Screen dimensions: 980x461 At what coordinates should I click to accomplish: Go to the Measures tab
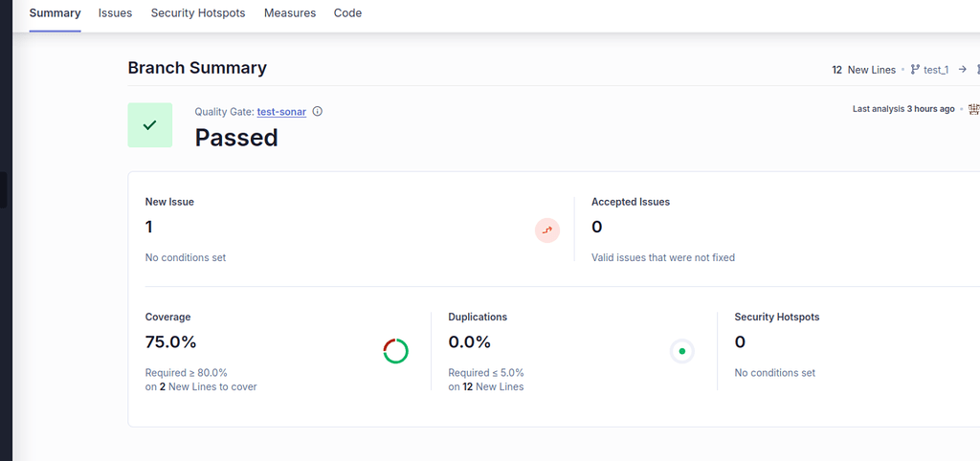[x=290, y=13]
